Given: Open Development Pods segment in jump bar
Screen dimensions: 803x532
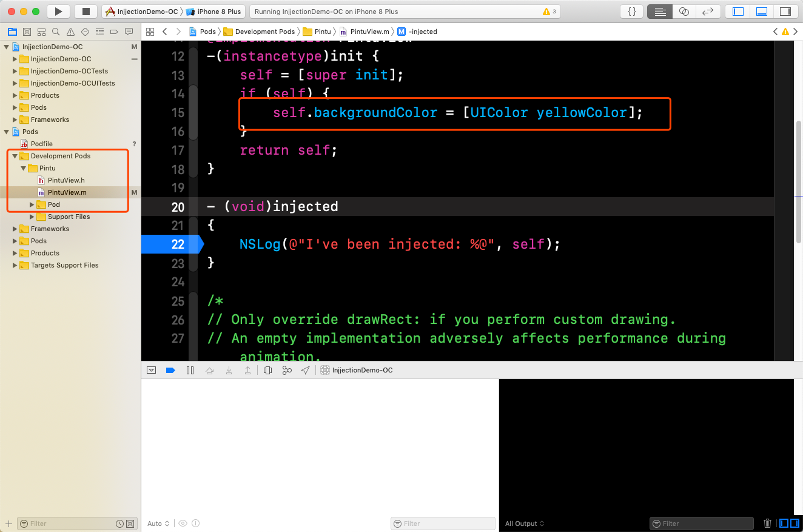Looking at the screenshot, I should 259,32.
